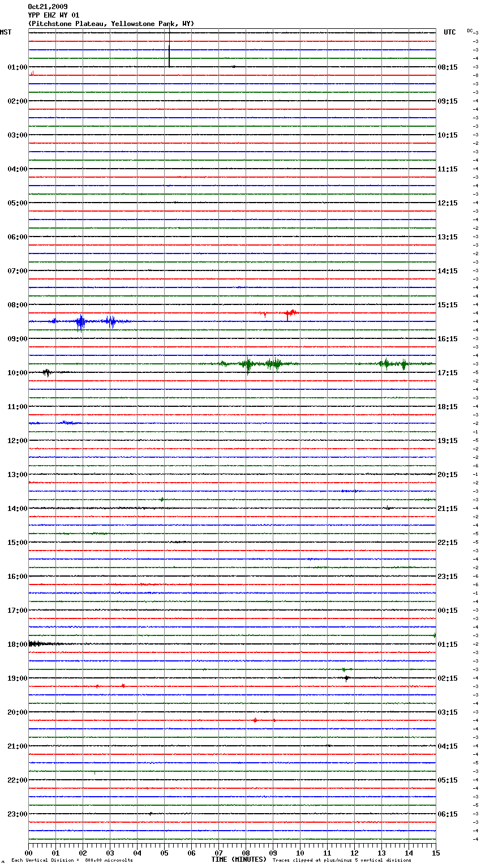Select the 20:00 MST time label
The image size is (481, 868).
[18, 712]
